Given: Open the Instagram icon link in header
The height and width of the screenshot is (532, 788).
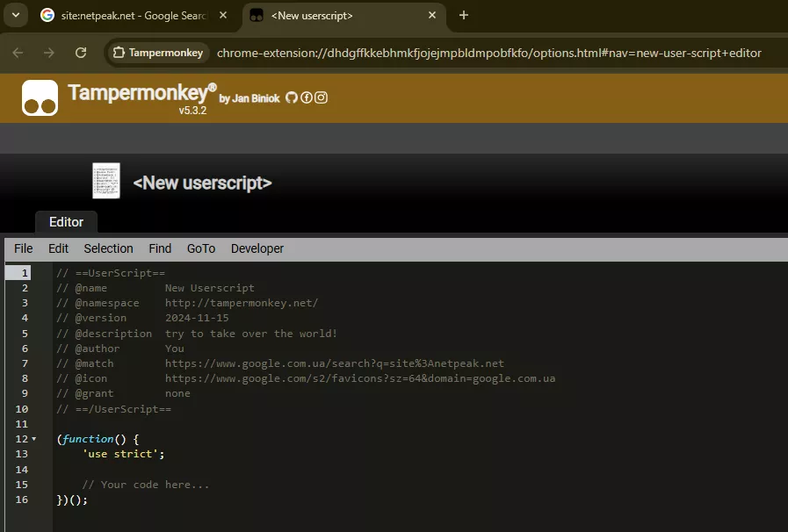Looking at the screenshot, I should coord(321,97).
